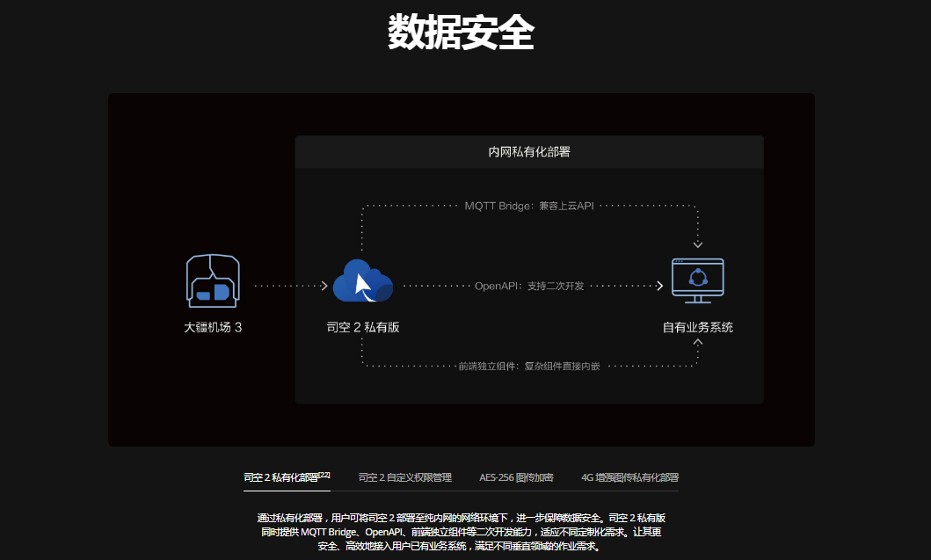Click the MQTT Bridge 兼容上云API label
This screenshot has height=560, width=931.
529,206
